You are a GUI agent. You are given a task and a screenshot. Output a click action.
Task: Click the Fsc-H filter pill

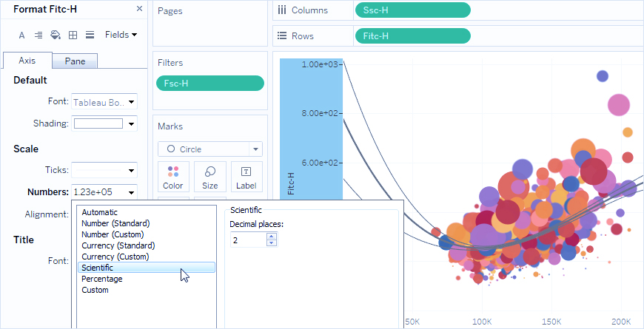coord(210,84)
